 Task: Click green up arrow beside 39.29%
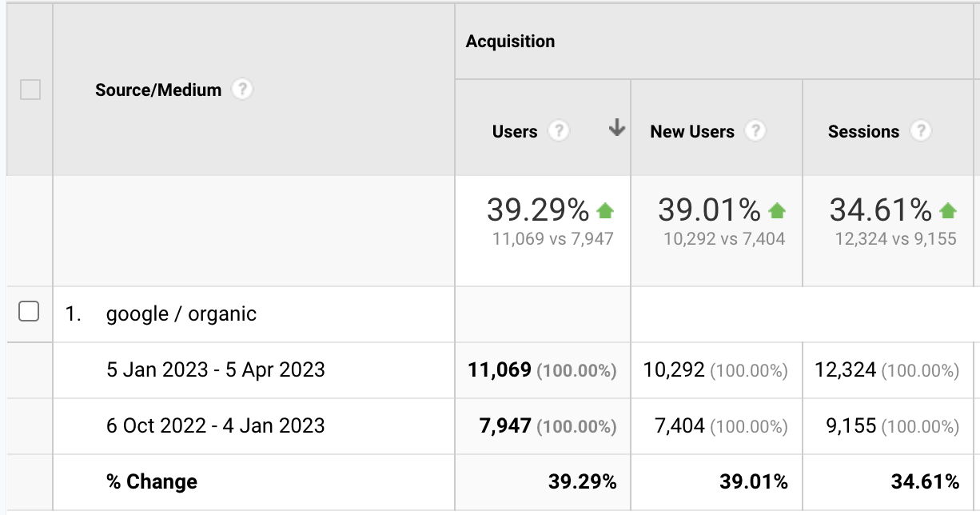click(605, 211)
